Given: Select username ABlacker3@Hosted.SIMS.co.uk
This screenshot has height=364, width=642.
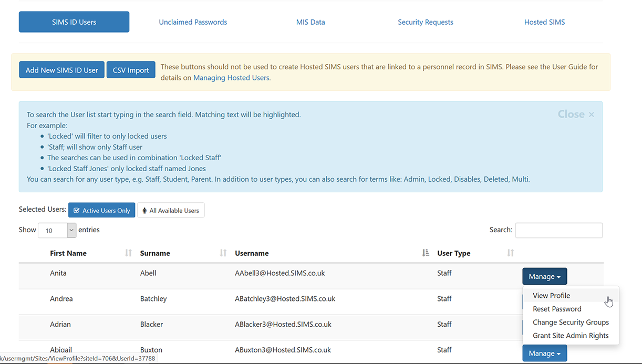Looking at the screenshot, I should [x=283, y=325].
